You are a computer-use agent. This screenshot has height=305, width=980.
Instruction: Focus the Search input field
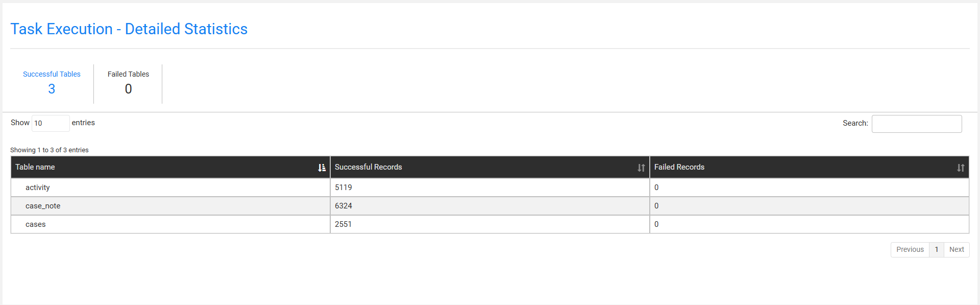click(916, 124)
